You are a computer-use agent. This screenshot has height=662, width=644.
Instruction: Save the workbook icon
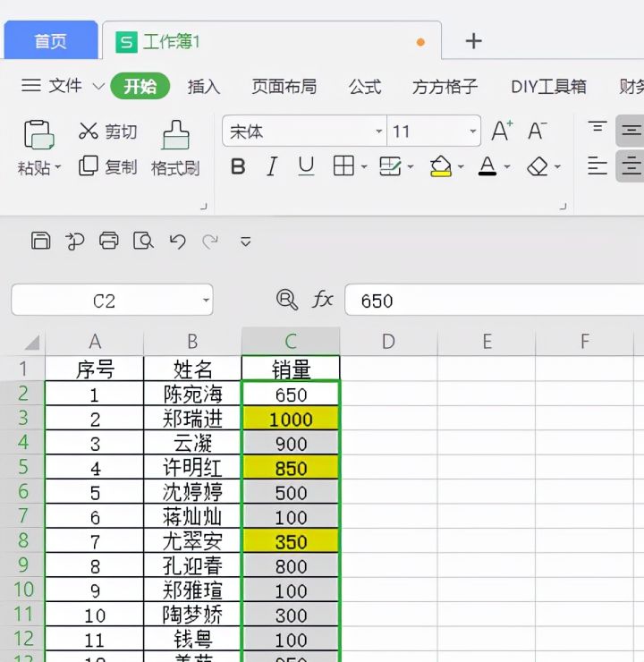click(41, 241)
